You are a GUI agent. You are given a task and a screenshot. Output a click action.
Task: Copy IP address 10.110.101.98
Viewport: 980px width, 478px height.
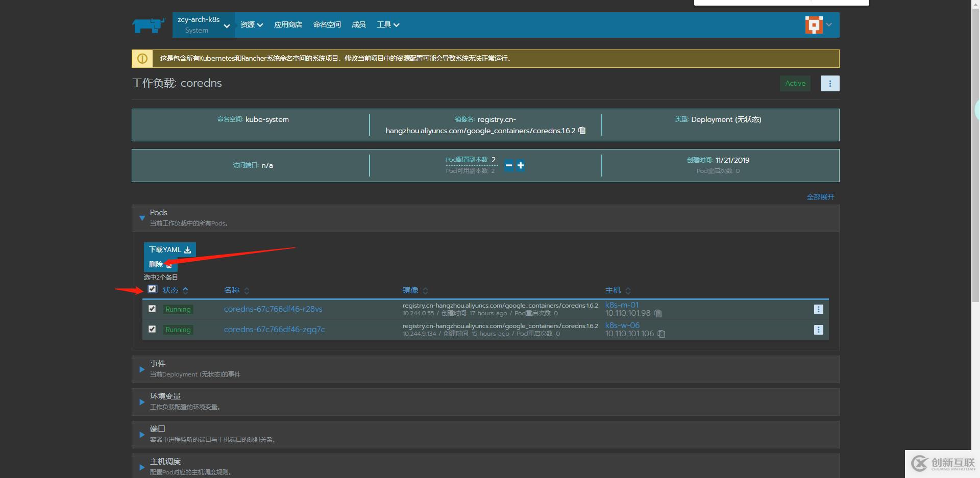coord(658,313)
